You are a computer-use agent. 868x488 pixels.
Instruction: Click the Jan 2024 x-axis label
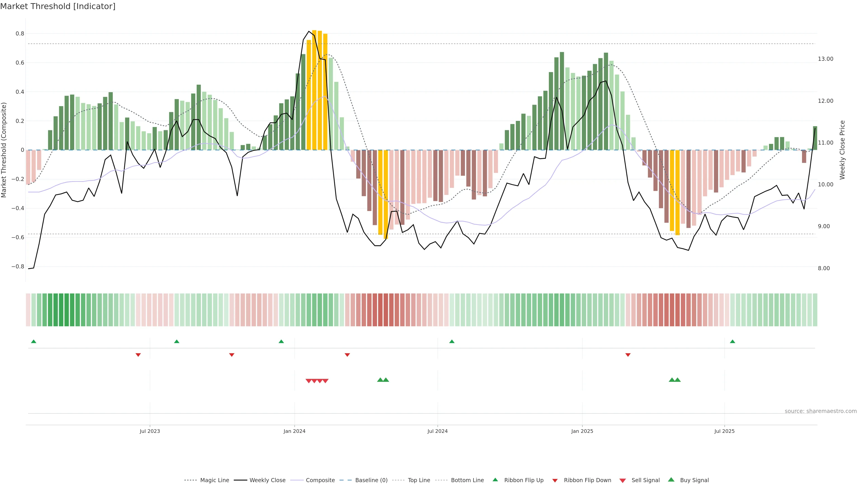pos(294,431)
